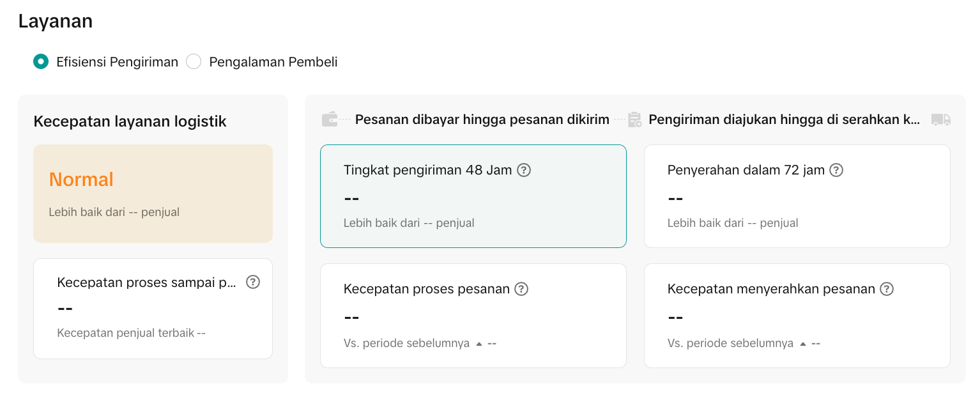The width and height of the screenshot is (980, 395).
Task: Click the orange Normal status panel
Action: tap(153, 193)
